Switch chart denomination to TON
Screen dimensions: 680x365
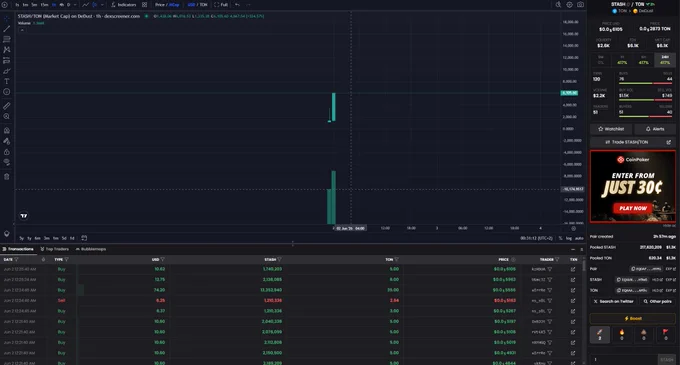pos(203,5)
